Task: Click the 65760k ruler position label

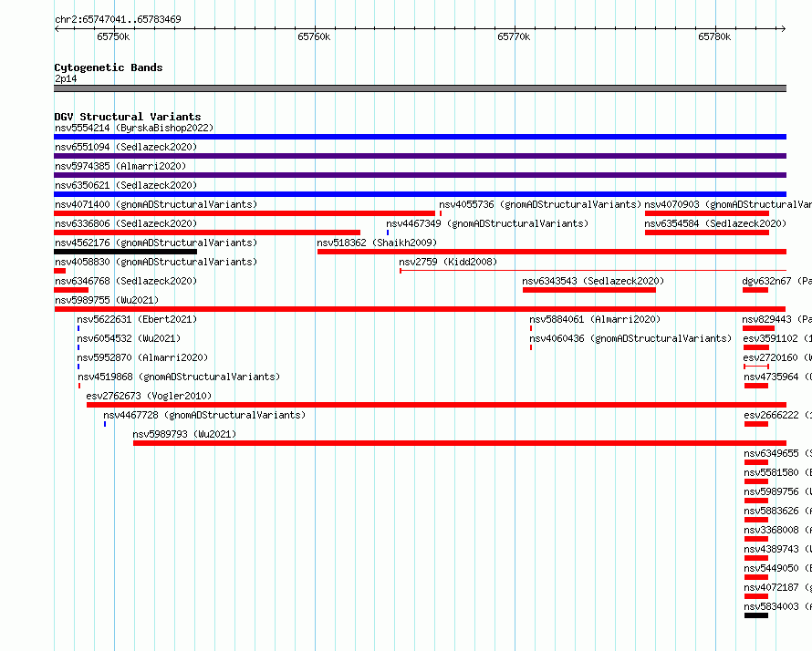Action: (314, 36)
